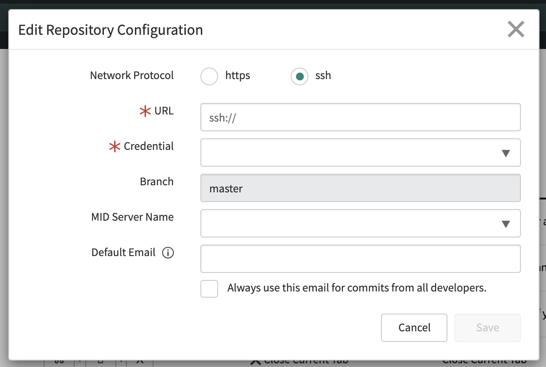The height and width of the screenshot is (367, 546).
Task: Check 'Always use this email for commits' box
Action: point(209,289)
